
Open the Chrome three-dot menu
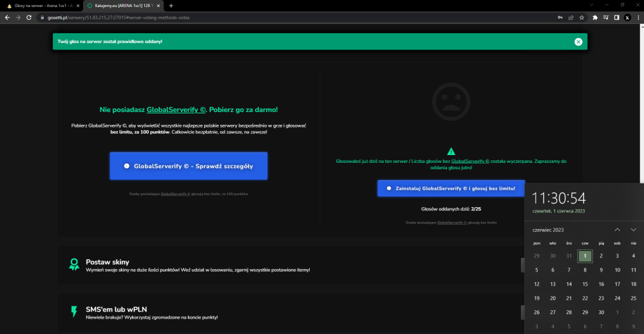pos(638,17)
